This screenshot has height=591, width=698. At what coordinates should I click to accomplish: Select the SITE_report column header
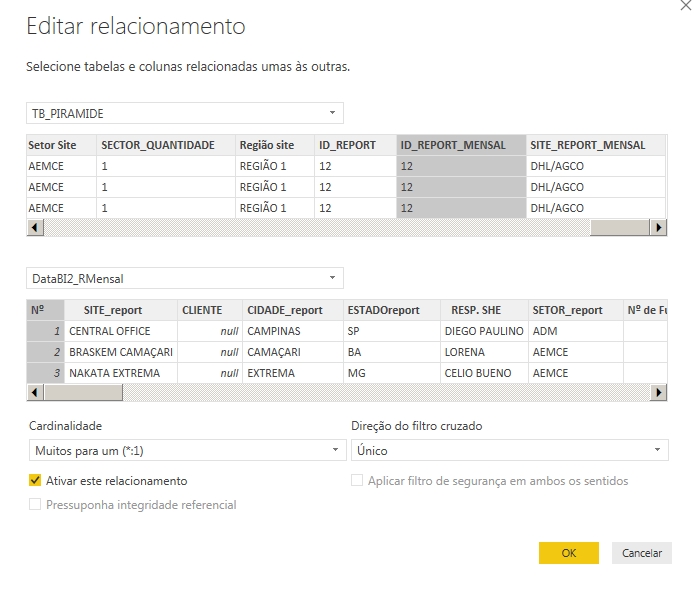coord(121,310)
